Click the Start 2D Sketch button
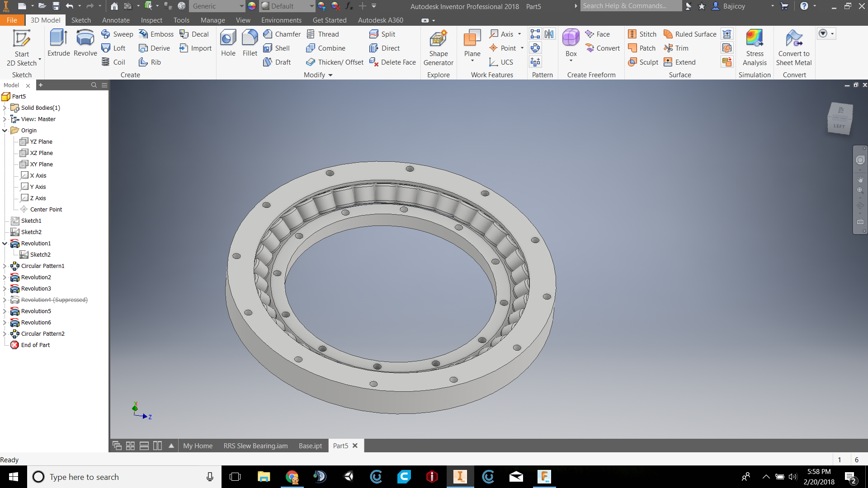The width and height of the screenshot is (868, 488). 21,45
